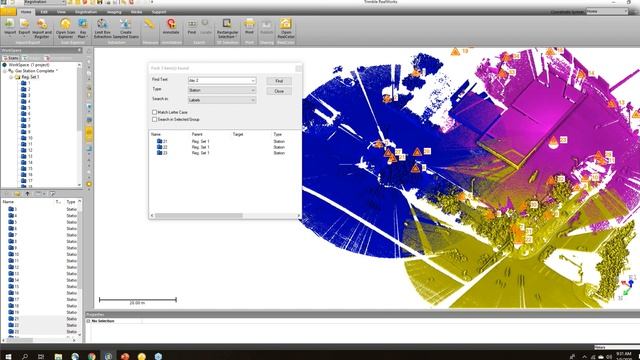Click the WorkSpace (1 project) root node
This screenshot has width=640, height=360.
[29, 64]
